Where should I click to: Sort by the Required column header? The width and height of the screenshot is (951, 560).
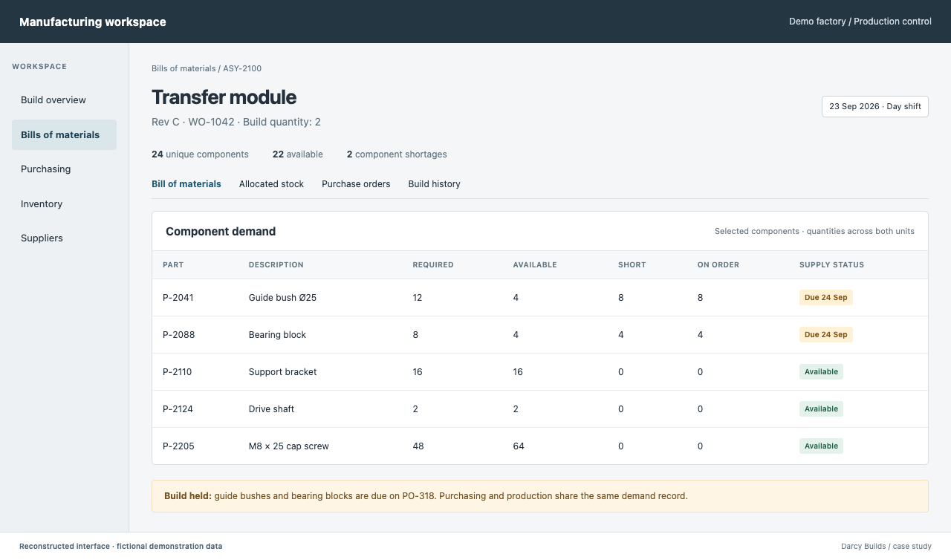433,265
